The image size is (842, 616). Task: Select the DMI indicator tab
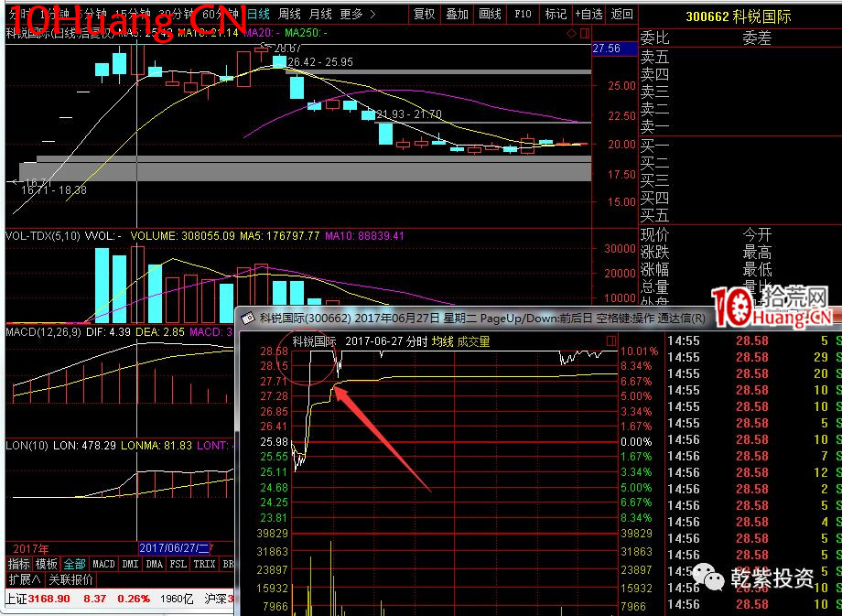pos(131,564)
